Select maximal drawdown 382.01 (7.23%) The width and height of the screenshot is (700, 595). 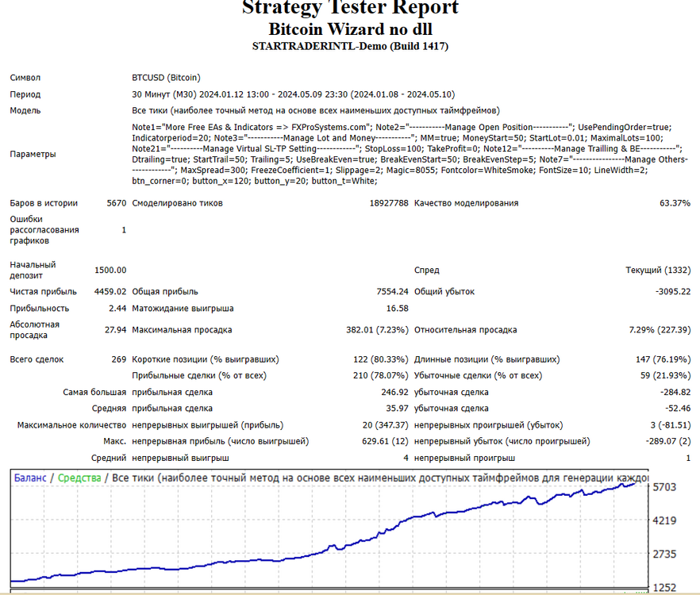[x=377, y=330]
